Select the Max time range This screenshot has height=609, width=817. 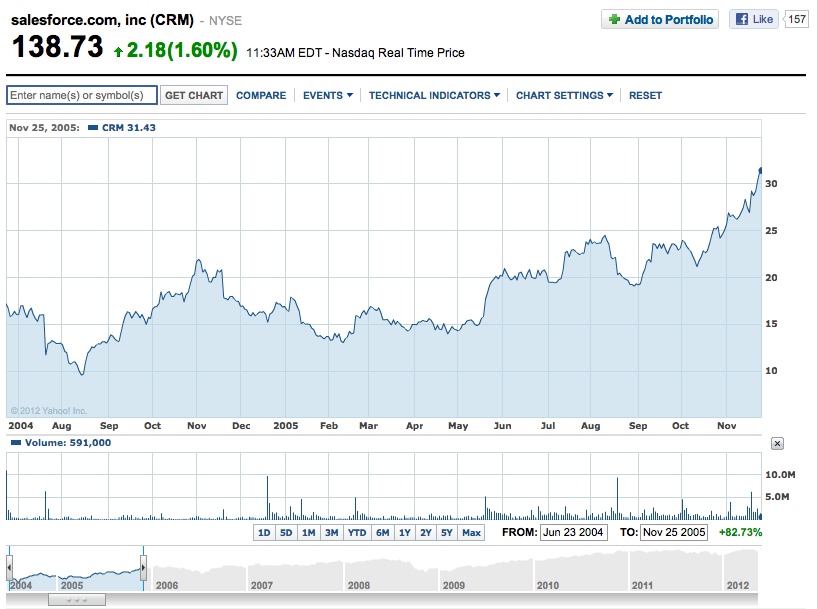tap(471, 532)
